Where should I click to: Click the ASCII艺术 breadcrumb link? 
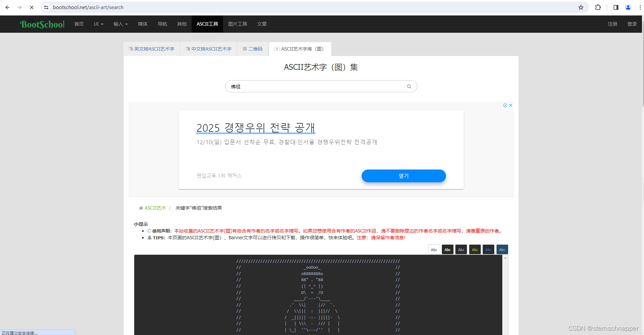[x=155, y=208]
